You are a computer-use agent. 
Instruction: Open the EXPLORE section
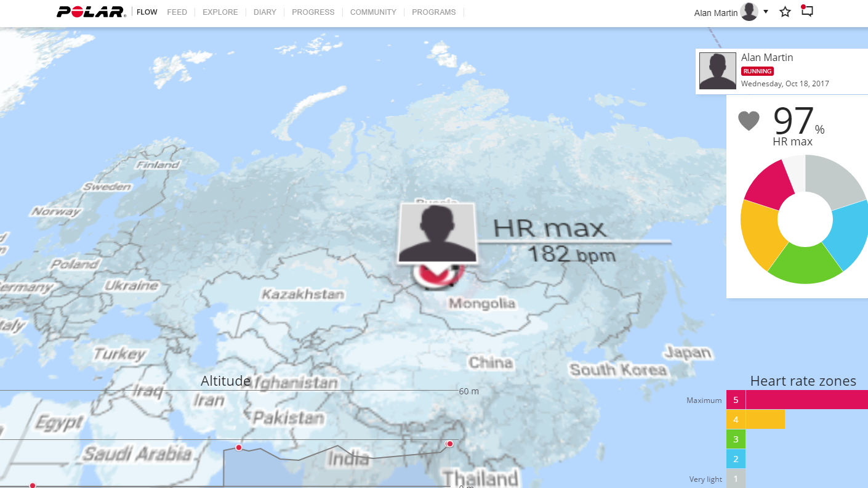[220, 12]
